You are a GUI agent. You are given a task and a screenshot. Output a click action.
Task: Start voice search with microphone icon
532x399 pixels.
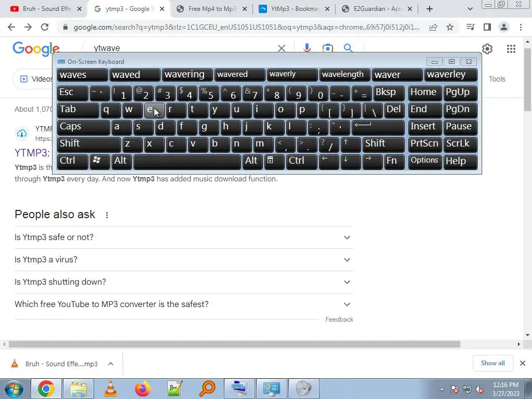(x=307, y=48)
